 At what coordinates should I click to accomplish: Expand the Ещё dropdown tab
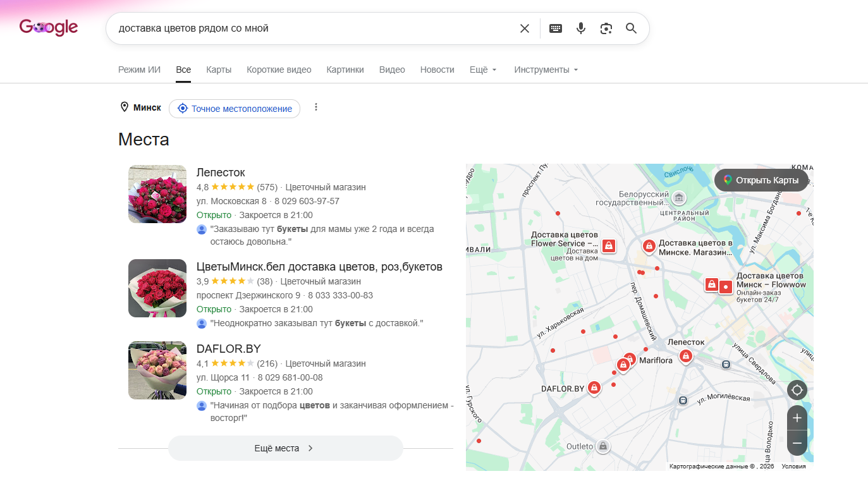coord(484,70)
